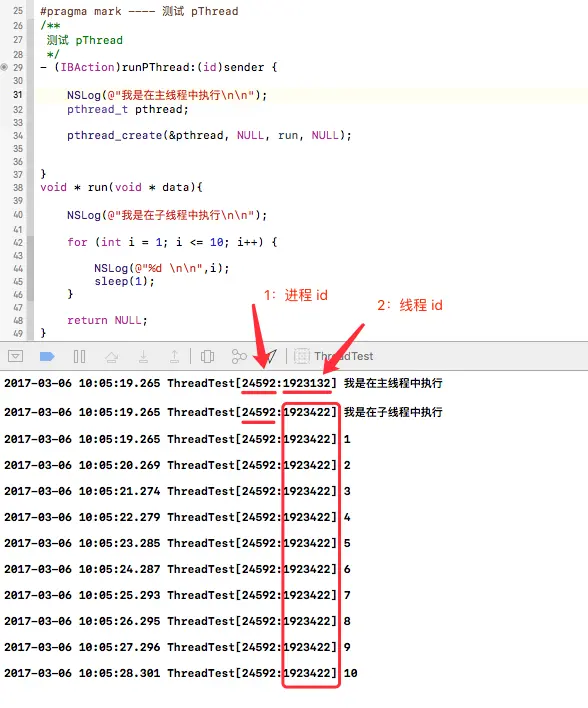Click the NSLog(@"%d \n\n",i) line
This screenshot has height=708, width=588.
pos(162,268)
